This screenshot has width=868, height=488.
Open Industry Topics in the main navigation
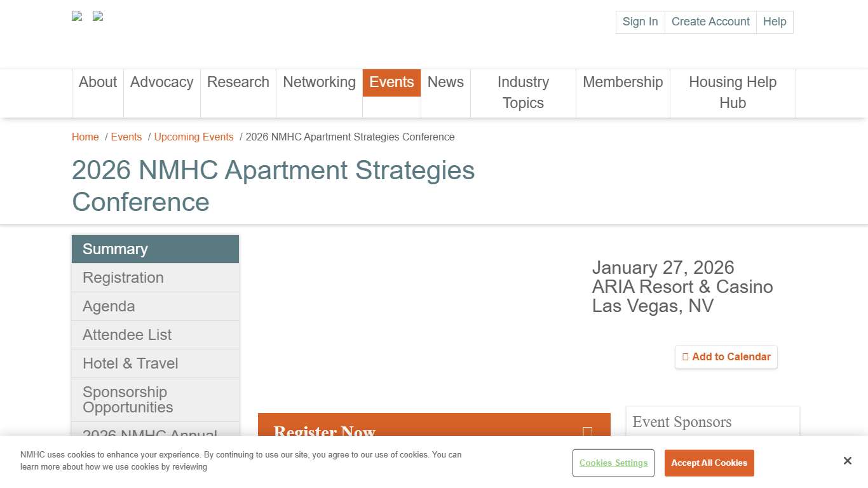point(523,92)
